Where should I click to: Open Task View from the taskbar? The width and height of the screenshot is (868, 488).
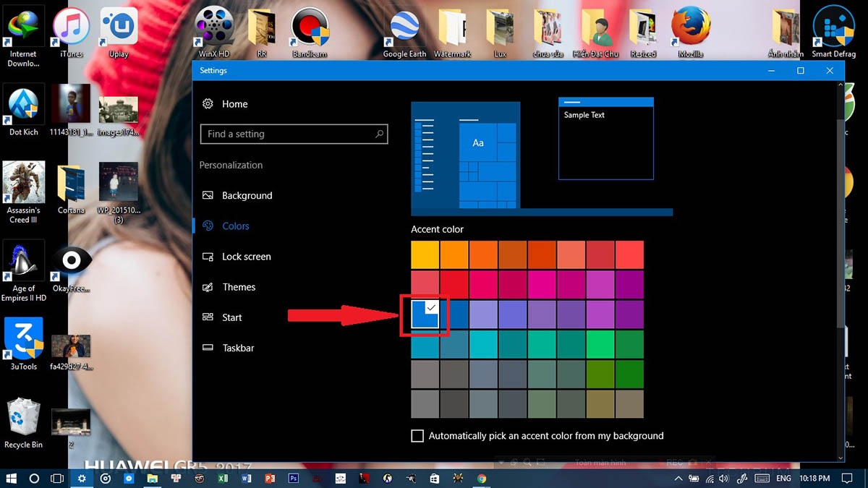(x=57, y=479)
